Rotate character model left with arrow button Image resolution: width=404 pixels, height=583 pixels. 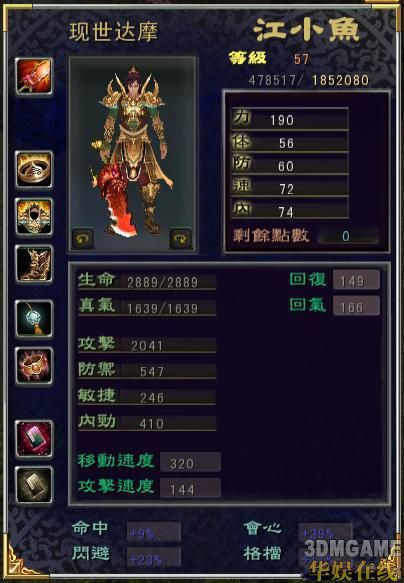click(x=83, y=239)
